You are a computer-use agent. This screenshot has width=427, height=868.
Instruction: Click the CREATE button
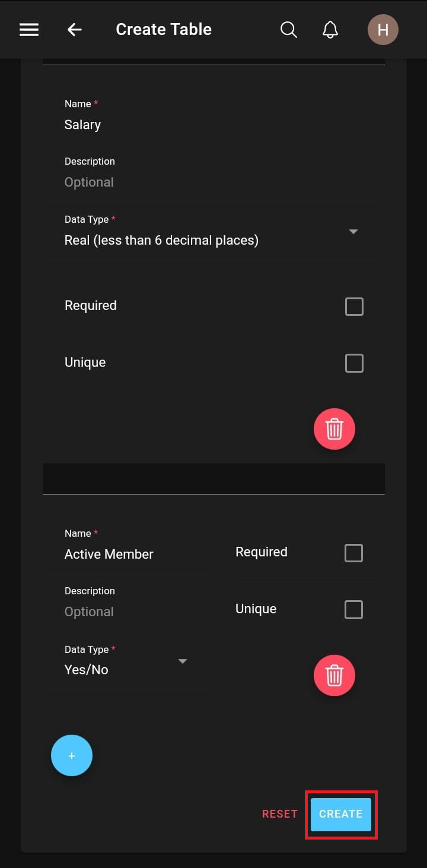click(341, 814)
